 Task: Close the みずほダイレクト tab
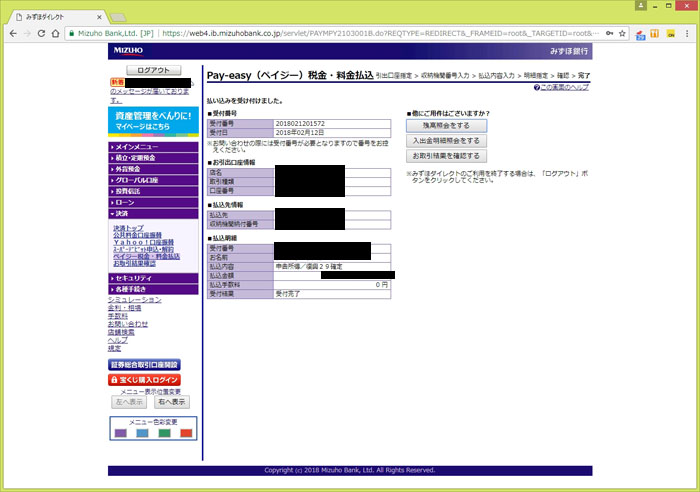[x=99, y=17]
